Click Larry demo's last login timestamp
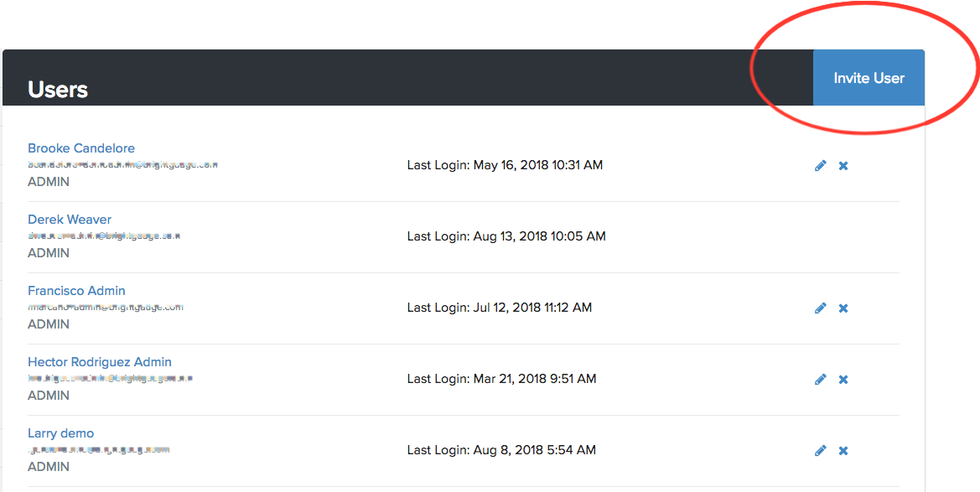This screenshot has height=492, width=980. click(x=501, y=450)
